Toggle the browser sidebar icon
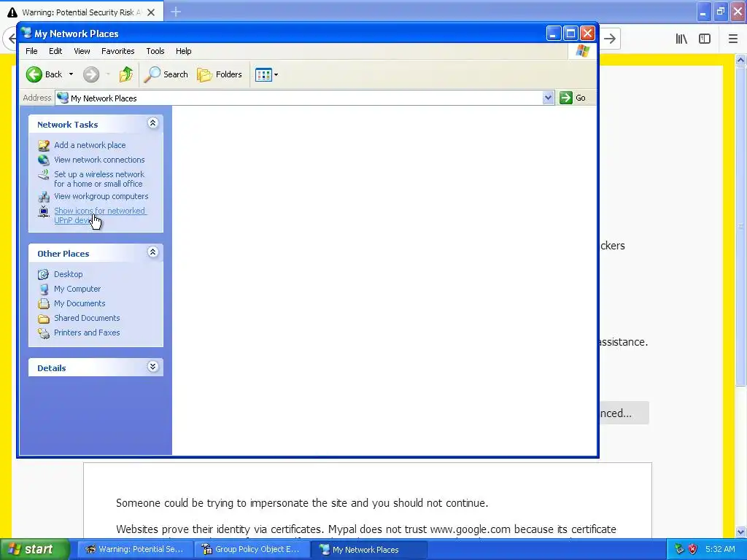This screenshot has width=747, height=560. pos(705,39)
